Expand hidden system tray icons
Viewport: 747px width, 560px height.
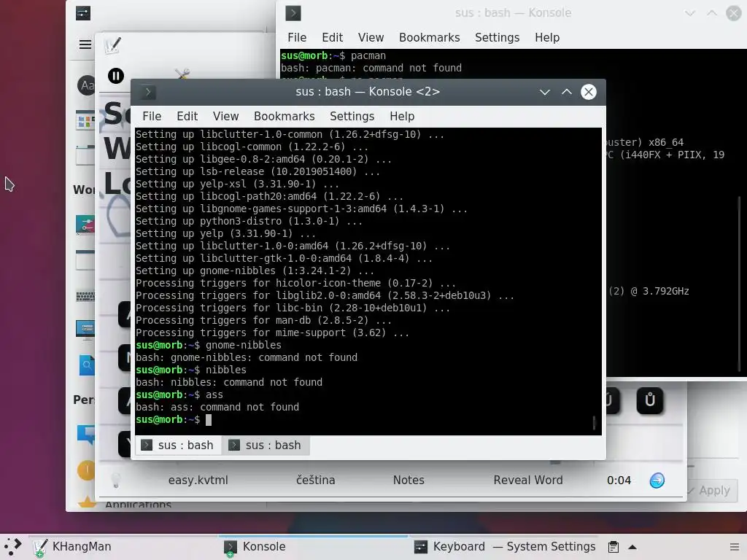[632, 547]
